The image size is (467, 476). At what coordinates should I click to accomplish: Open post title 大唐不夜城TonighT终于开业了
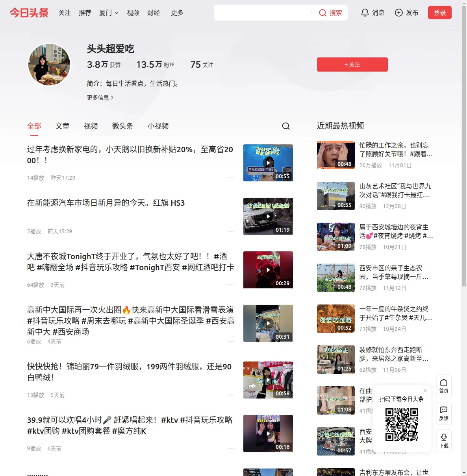click(131, 262)
